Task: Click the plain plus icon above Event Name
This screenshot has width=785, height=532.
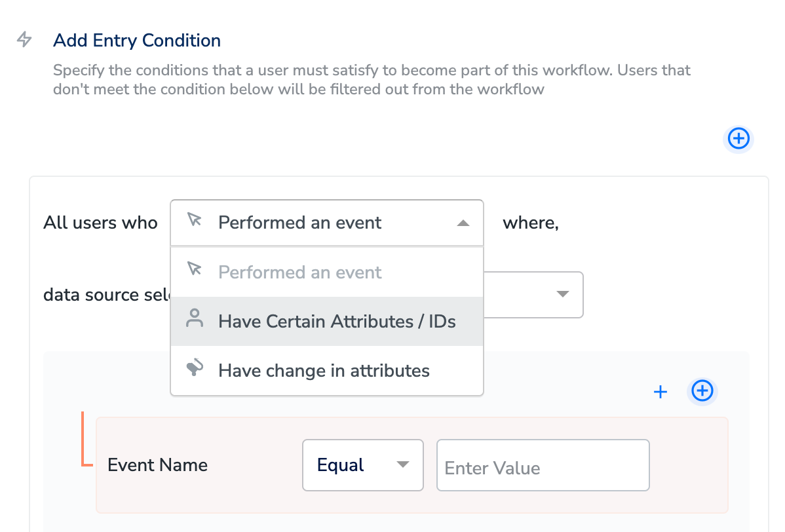Action: (661, 392)
